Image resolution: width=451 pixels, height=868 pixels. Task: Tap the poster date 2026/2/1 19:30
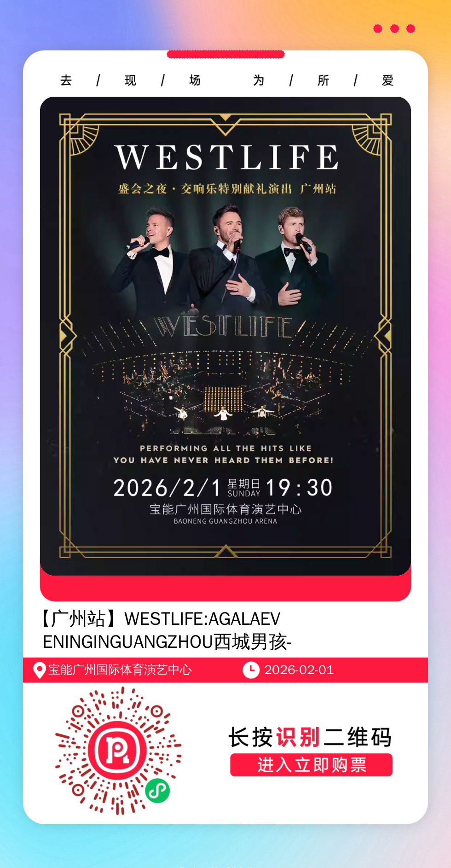[x=223, y=488]
